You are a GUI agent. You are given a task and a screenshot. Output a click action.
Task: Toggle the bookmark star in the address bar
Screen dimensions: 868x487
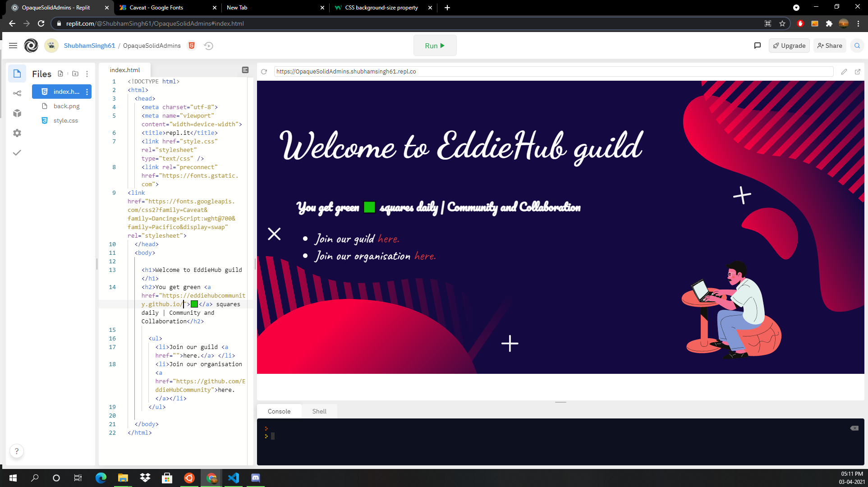point(783,23)
